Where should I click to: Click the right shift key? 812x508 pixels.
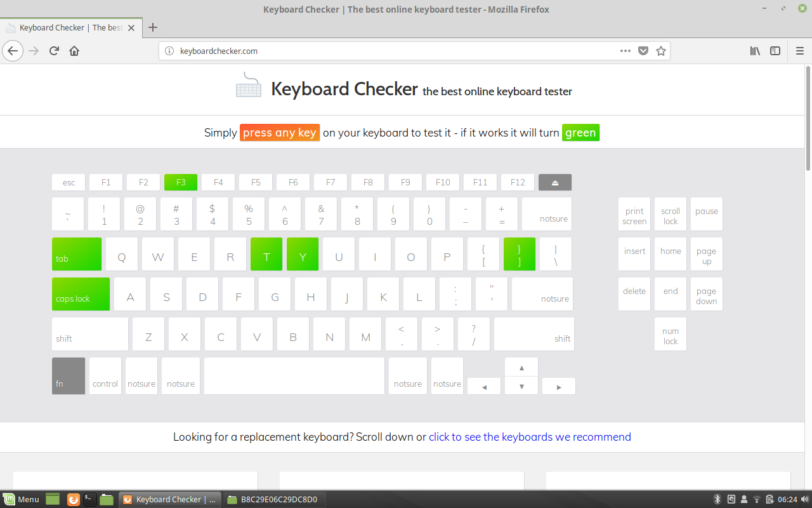click(534, 334)
